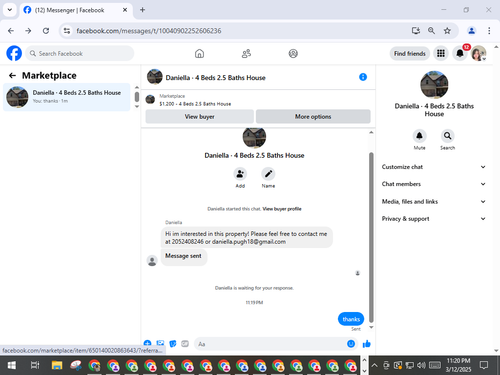Expand Privacy & support section
The height and width of the screenshot is (375, 500).
click(x=433, y=219)
